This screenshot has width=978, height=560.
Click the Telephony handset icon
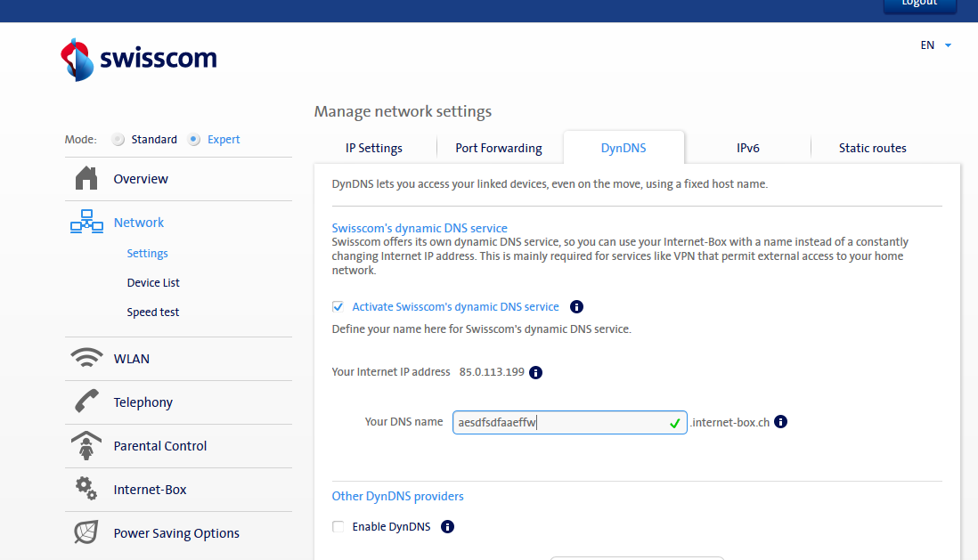click(86, 402)
